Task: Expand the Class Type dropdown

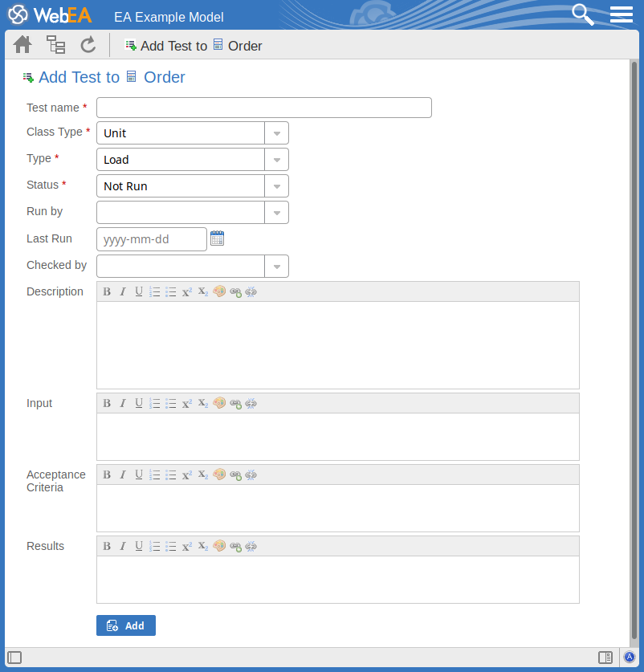Action: tap(276, 133)
